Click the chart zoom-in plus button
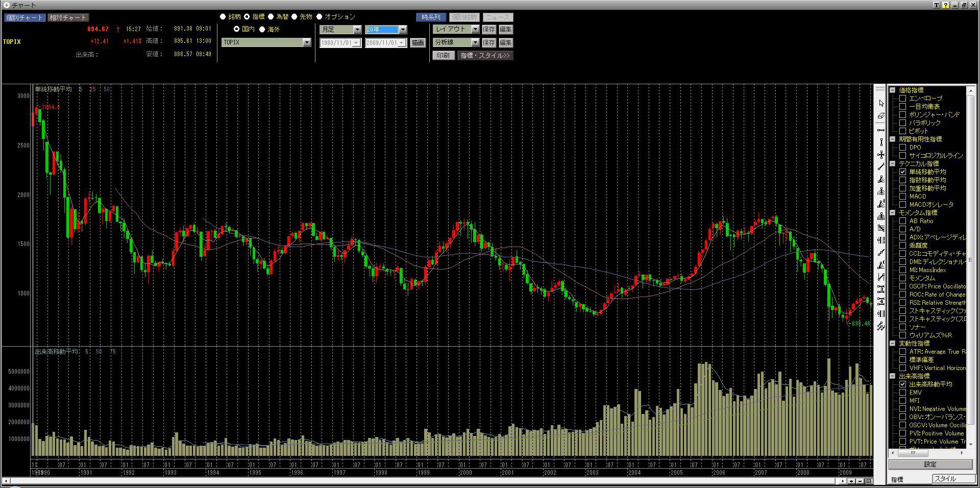 [852, 481]
